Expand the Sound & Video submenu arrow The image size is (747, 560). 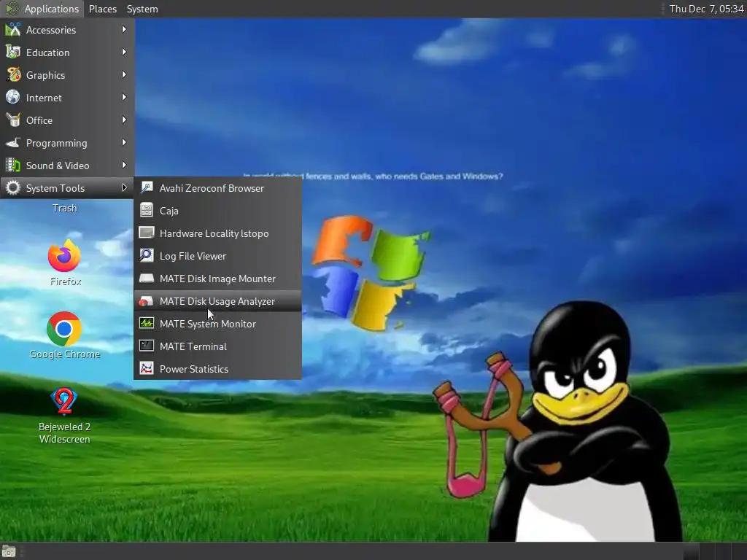(x=124, y=166)
